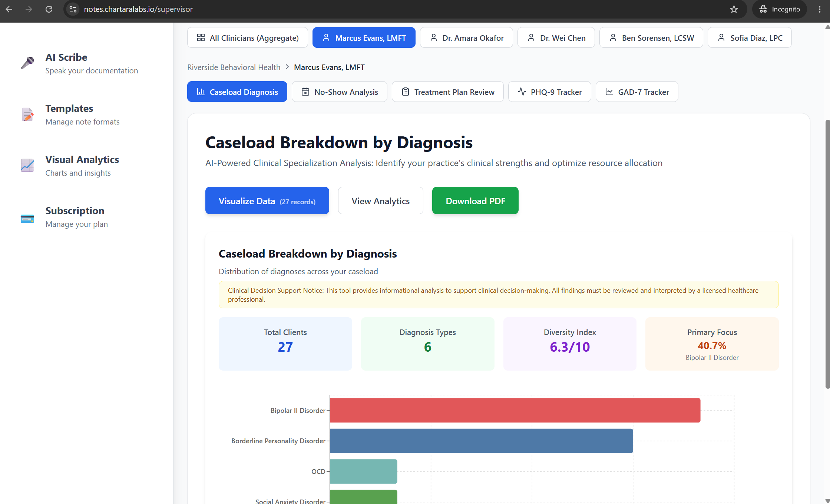Click the scrollbar down arrow
Image resolution: width=830 pixels, height=504 pixels.
coord(827,501)
